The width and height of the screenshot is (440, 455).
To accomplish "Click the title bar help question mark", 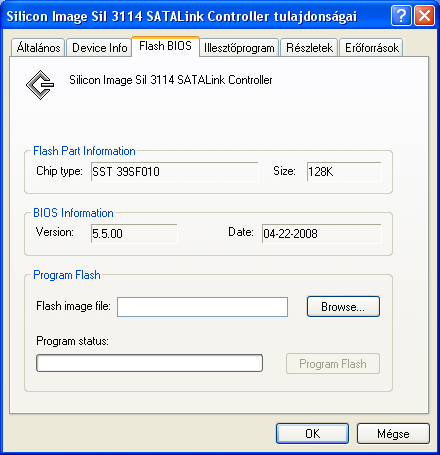I will (401, 15).
